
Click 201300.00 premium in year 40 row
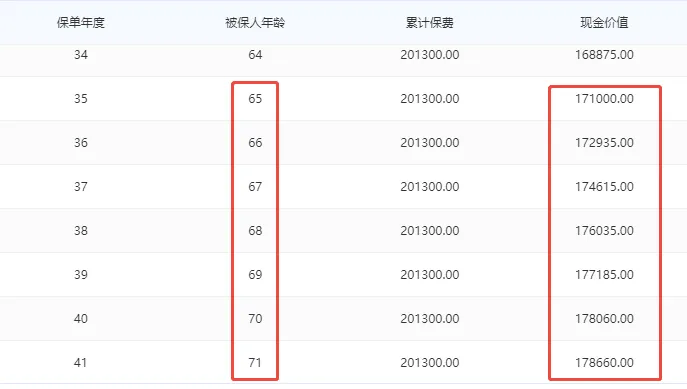[x=429, y=318]
